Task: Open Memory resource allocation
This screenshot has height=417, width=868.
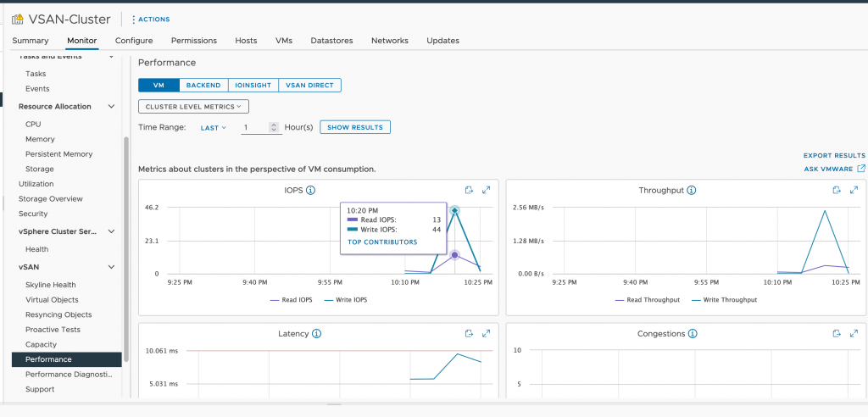Action: tap(40, 139)
